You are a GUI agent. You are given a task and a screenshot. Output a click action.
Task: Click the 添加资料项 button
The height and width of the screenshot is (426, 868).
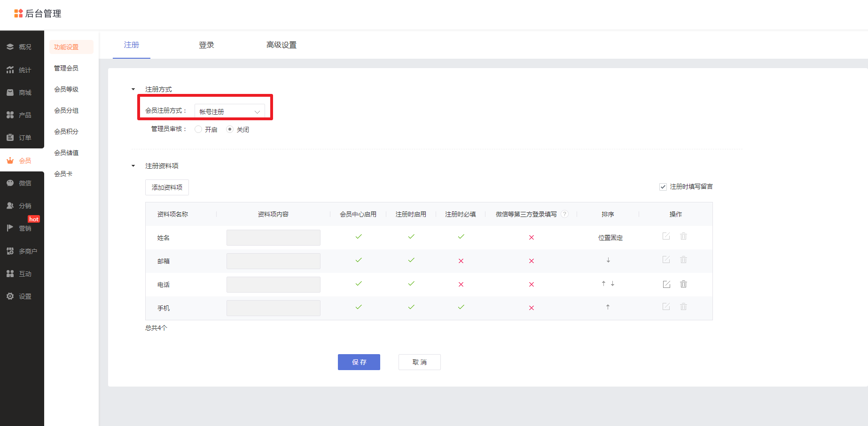(167, 187)
